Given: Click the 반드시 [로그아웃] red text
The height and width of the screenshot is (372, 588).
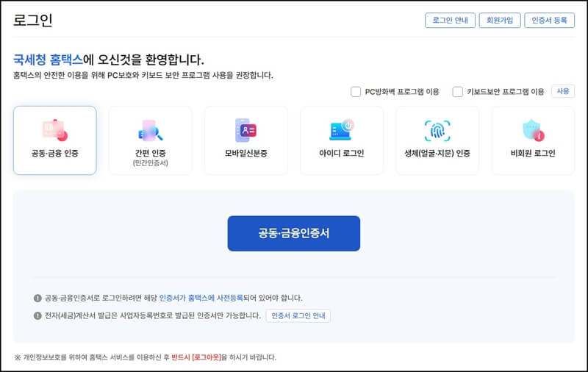Looking at the screenshot, I should click(196, 357).
